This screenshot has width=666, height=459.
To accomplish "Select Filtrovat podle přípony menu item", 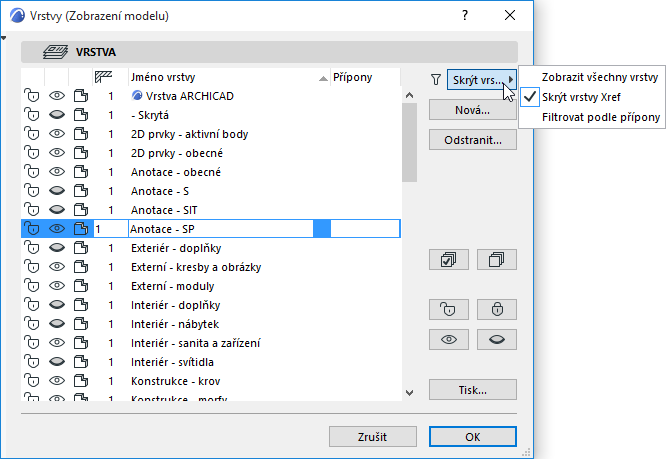I will 601,117.
